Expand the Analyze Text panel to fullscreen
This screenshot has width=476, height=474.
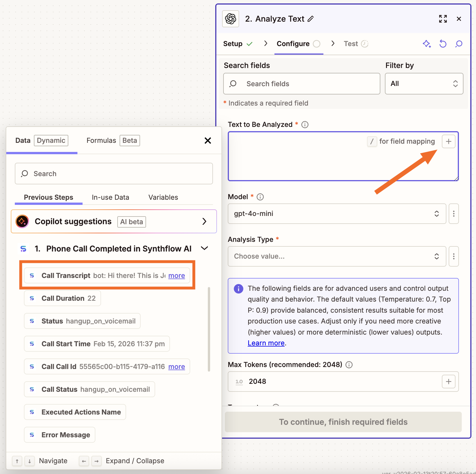point(443,19)
